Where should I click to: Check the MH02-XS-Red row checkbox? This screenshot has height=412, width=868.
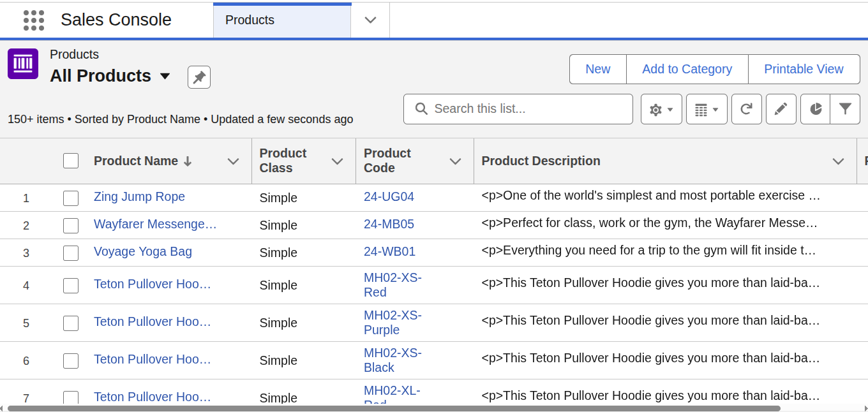(x=71, y=285)
